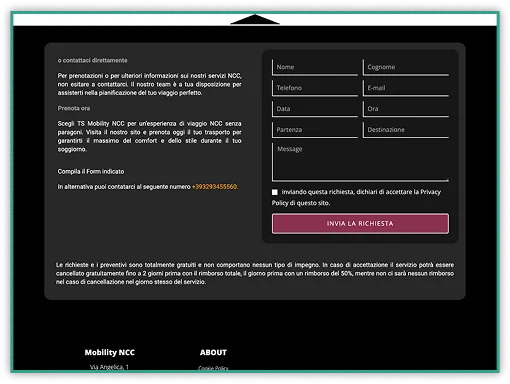This screenshot has width=510, height=384.
Task: Click the ABOUT footer heading
Action: click(213, 352)
